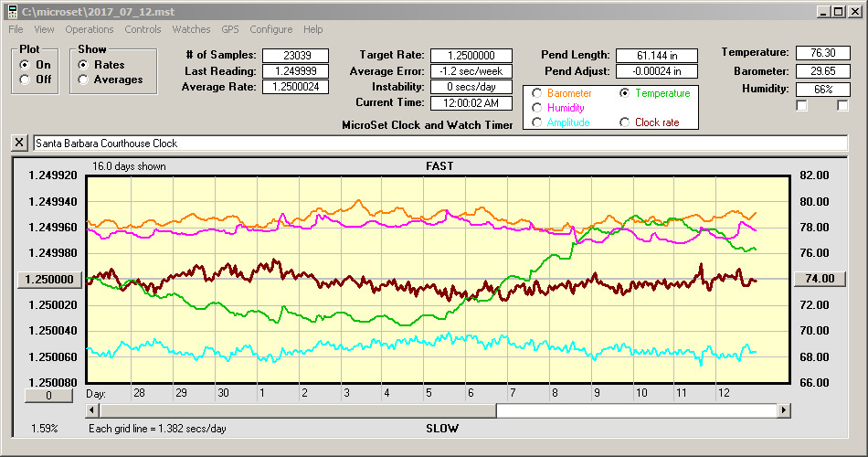Open the Controls menu
The image size is (868, 457).
click(143, 29)
